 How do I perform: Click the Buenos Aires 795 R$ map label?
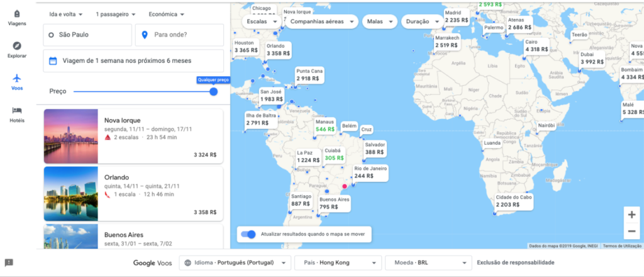(334, 203)
